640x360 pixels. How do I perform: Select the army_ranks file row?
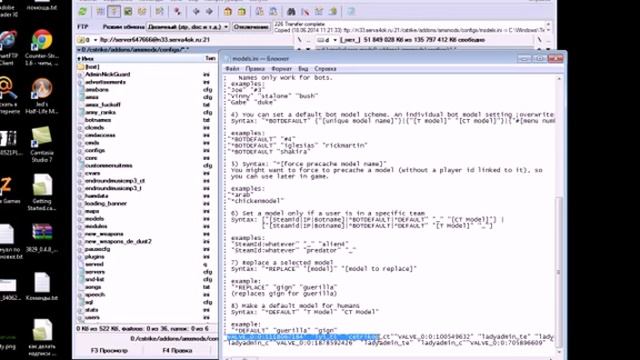click(147, 112)
